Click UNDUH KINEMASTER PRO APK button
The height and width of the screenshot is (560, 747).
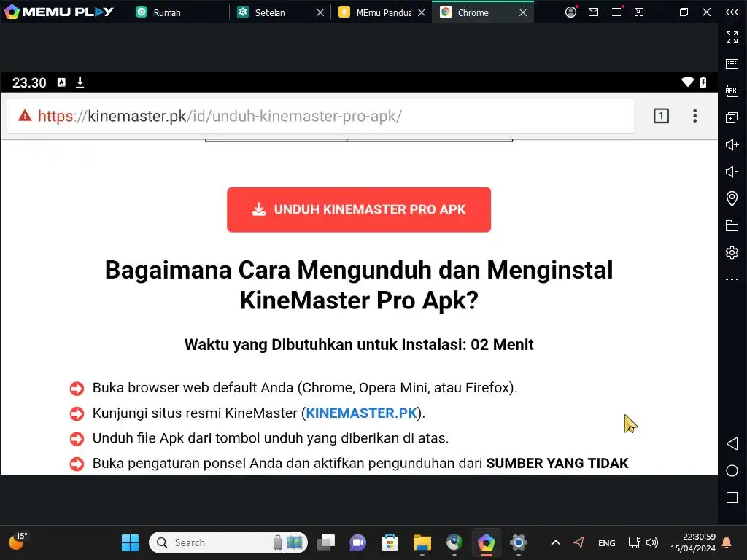click(359, 209)
